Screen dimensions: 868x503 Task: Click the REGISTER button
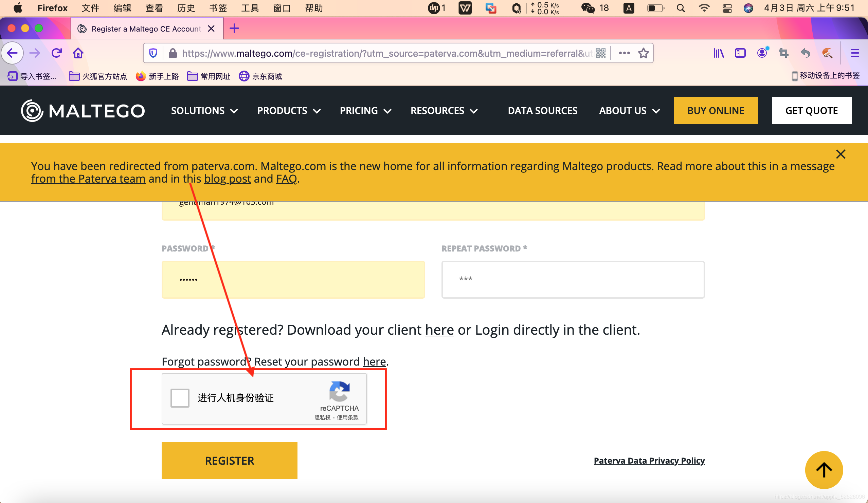pyautogui.click(x=230, y=461)
